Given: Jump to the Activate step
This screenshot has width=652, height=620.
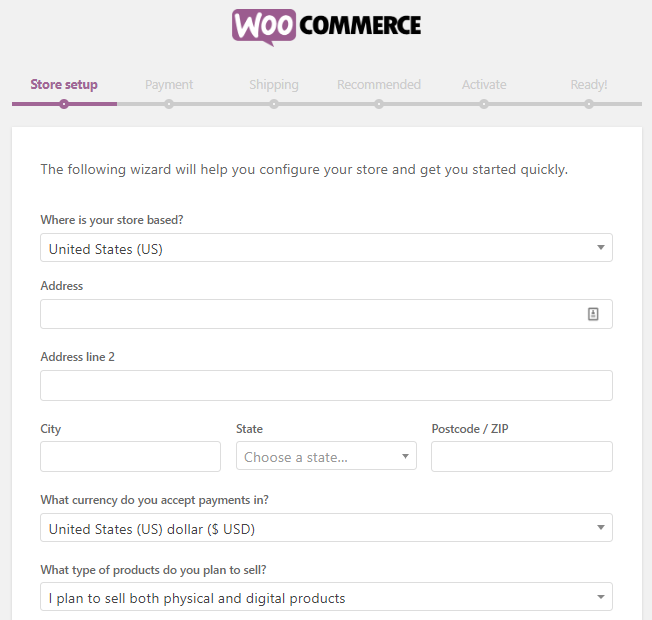Looking at the screenshot, I should [x=484, y=85].
